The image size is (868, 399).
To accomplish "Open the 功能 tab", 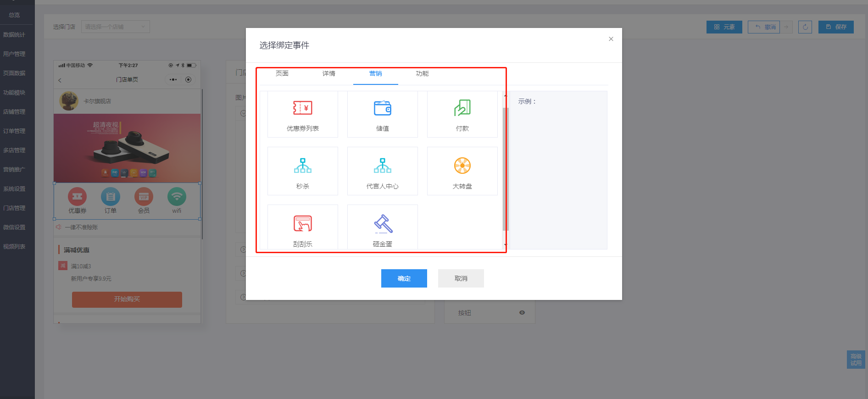I will (x=422, y=74).
